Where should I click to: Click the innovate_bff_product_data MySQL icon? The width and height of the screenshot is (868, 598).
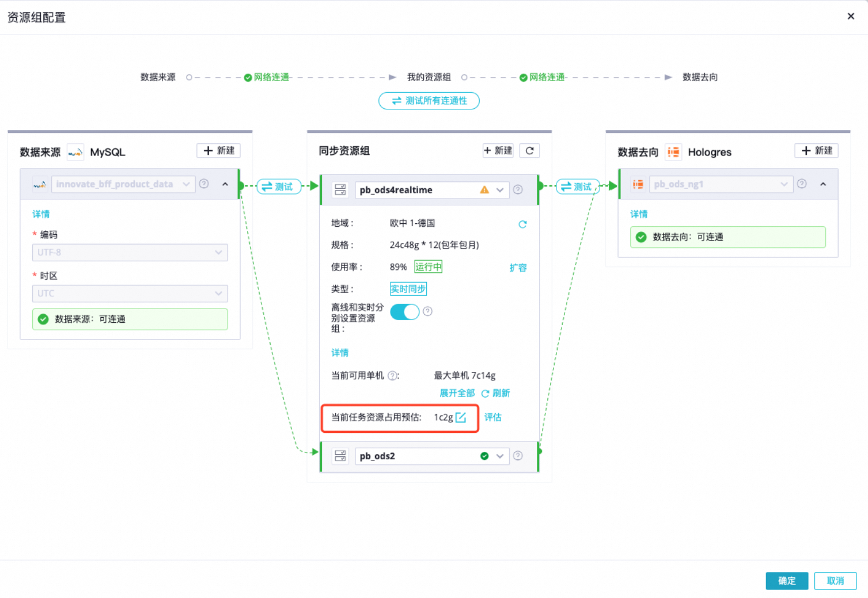tap(40, 184)
